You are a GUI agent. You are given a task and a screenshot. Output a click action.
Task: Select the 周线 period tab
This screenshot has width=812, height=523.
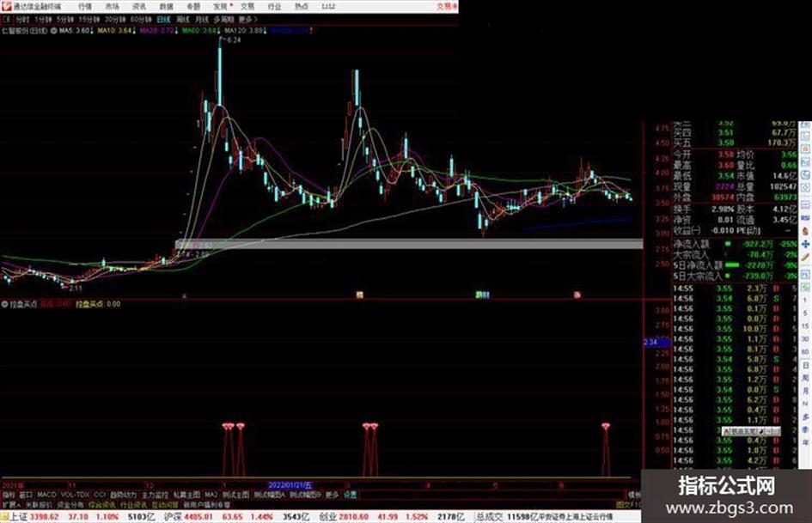183,19
